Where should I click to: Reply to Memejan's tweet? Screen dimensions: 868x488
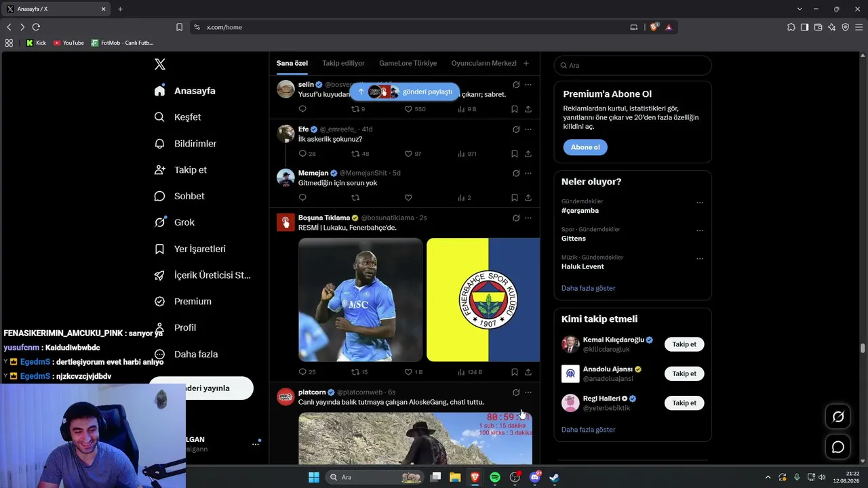302,198
